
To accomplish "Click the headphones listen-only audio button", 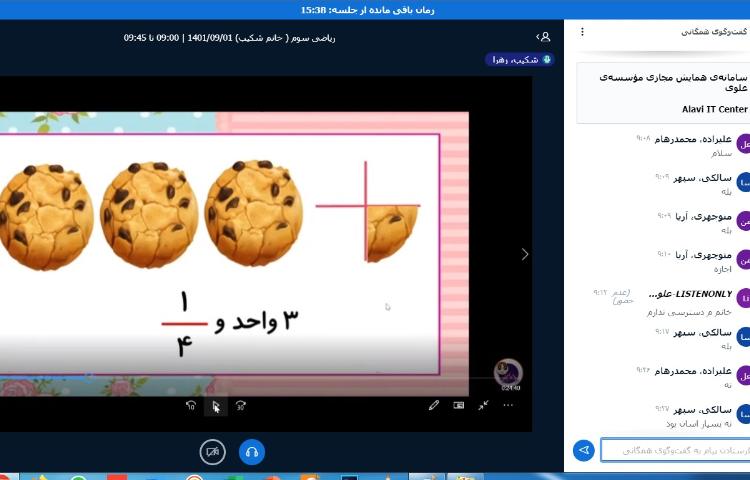I will pyautogui.click(x=252, y=452).
